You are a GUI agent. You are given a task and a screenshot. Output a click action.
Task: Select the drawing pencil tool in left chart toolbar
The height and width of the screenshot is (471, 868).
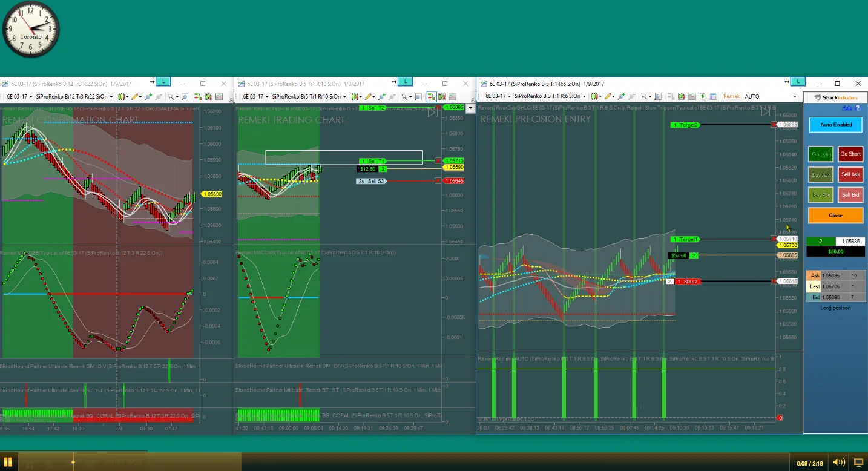tap(135, 96)
